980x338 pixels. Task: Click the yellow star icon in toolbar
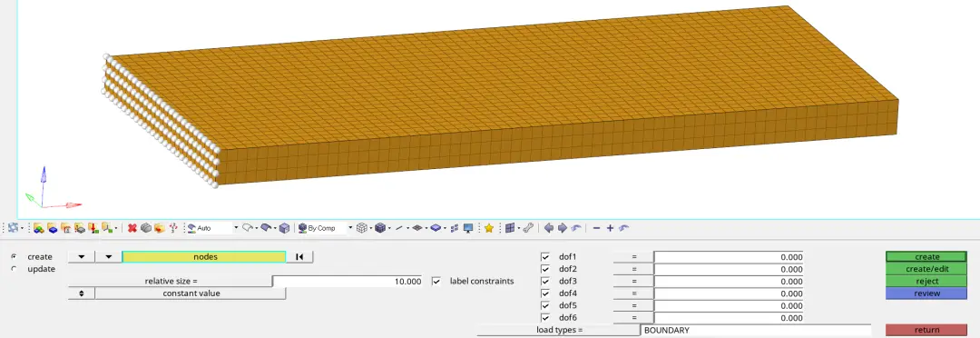tap(489, 228)
